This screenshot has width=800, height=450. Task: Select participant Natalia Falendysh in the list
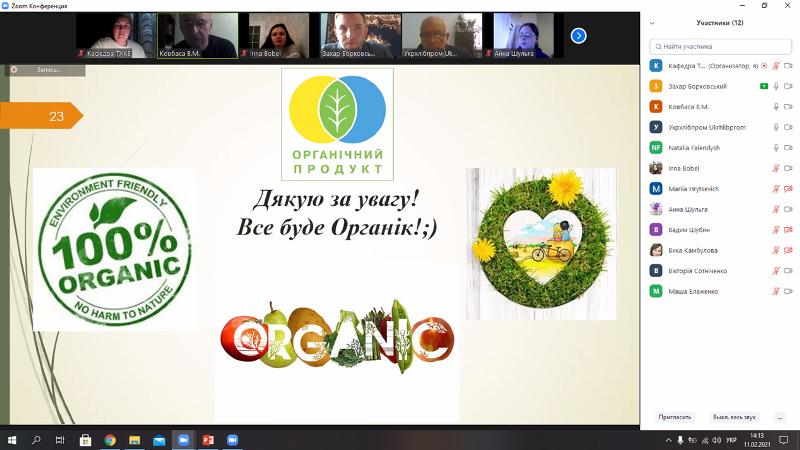720,147
